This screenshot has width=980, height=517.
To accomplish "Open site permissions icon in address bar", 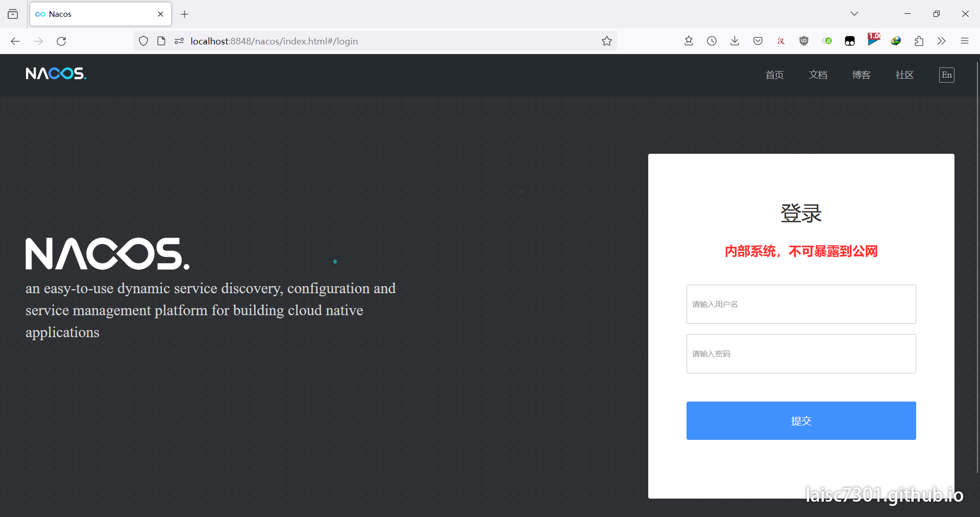I will (x=179, y=41).
